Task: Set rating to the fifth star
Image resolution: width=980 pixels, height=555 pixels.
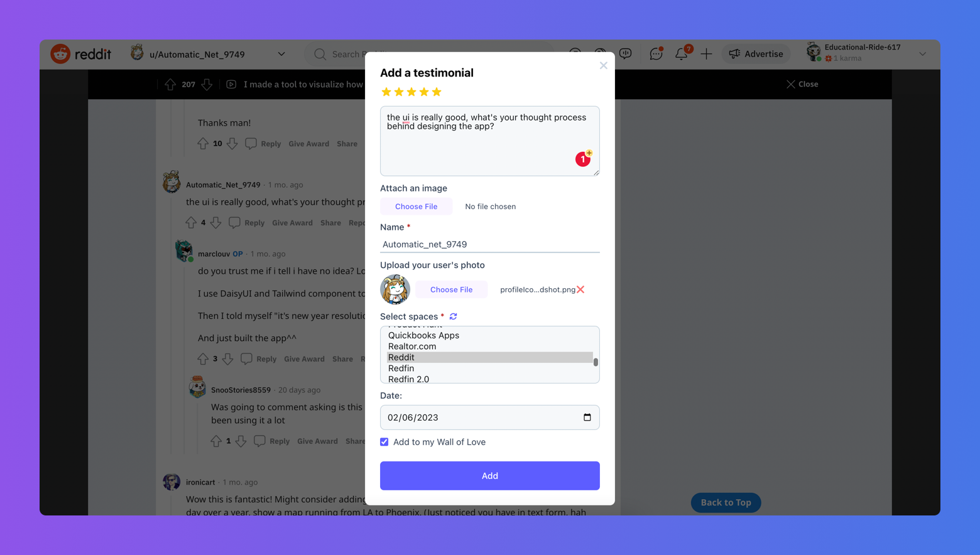Action: pos(437,92)
